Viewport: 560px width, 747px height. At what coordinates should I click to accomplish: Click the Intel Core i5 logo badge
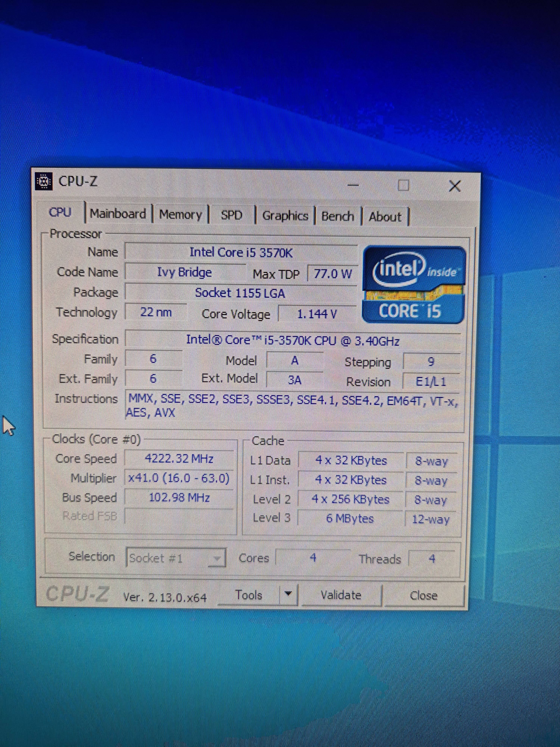coord(414,285)
